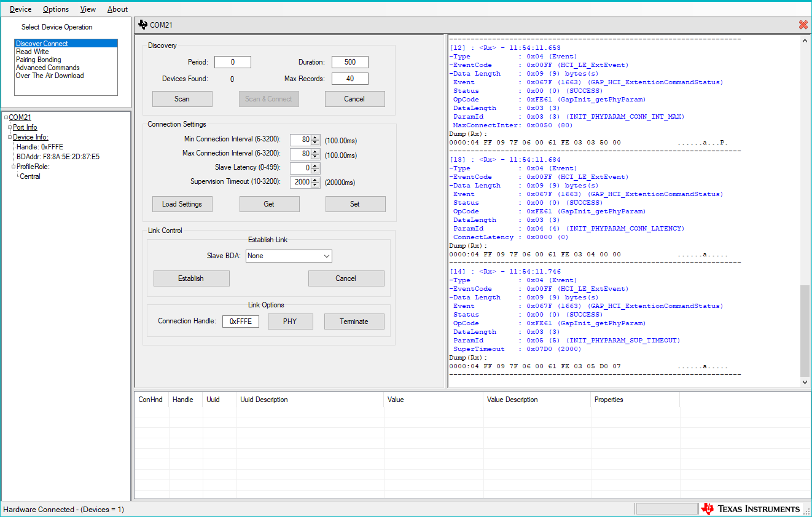This screenshot has height=517, width=812.
Task: Click Load Settings in Connection Settings
Action: pos(182,203)
